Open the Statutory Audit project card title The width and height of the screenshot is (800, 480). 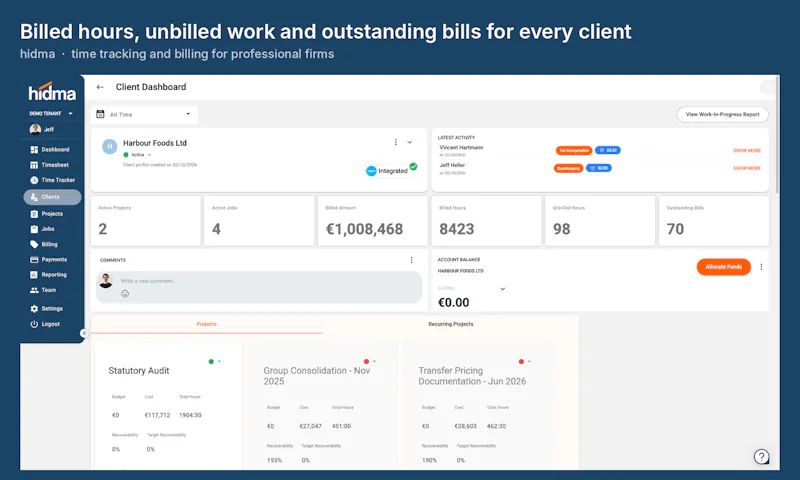coord(139,371)
